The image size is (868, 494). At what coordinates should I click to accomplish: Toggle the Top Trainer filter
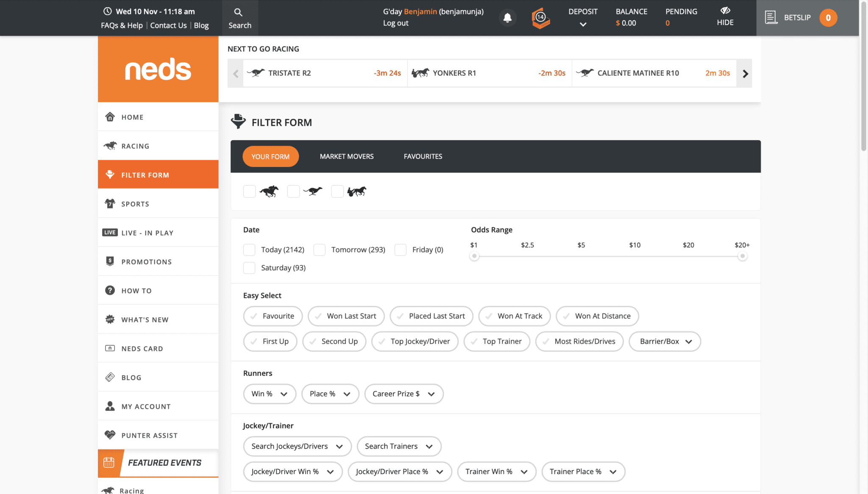497,341
